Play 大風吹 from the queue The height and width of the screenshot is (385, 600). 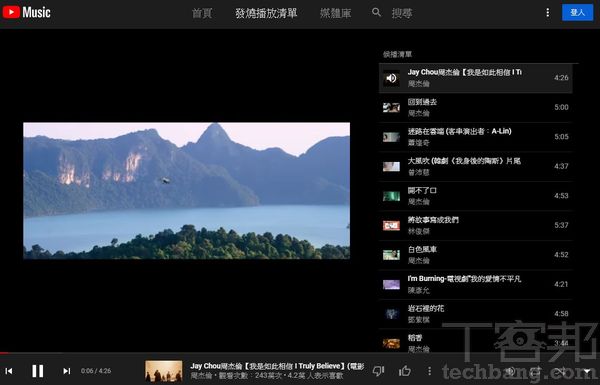tap(464, 161)
